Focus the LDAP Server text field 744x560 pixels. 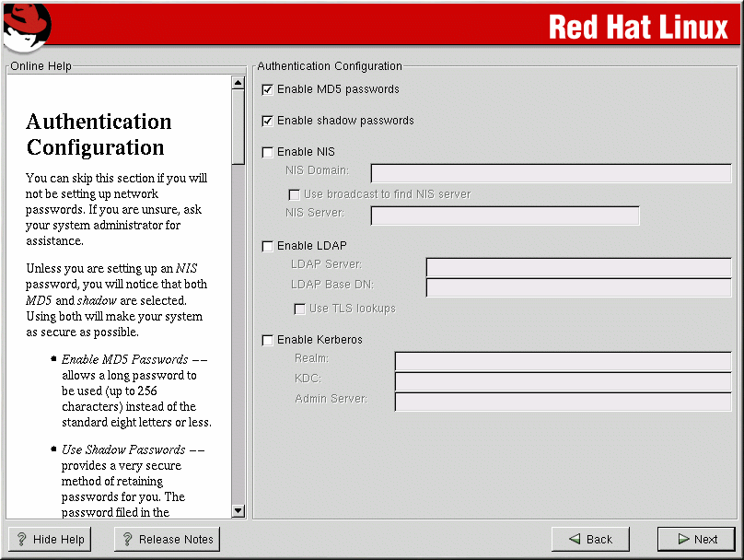578,267
